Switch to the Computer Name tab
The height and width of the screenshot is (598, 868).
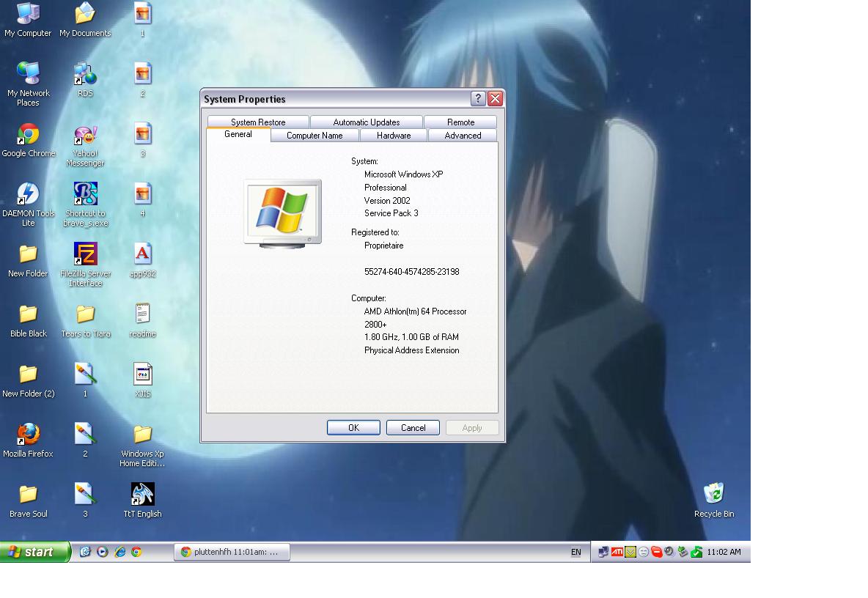(315, 136)
